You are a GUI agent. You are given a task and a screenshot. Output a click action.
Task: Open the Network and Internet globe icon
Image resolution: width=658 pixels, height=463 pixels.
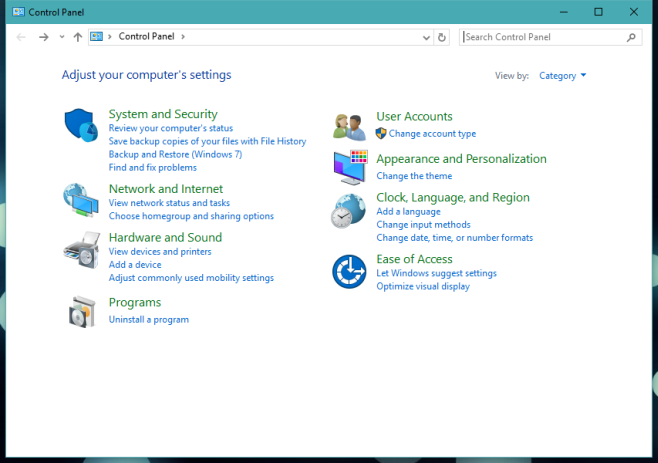[x=81, y=200]
